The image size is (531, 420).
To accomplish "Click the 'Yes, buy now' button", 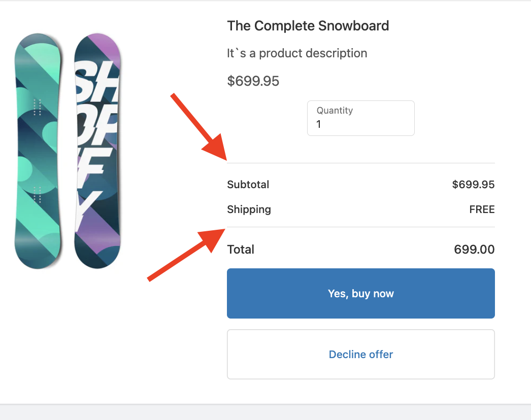I will (360, 293).
